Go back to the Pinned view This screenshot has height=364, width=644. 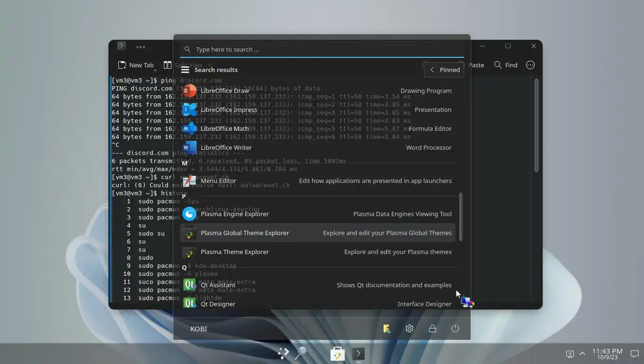pyautogui.click(x=444, y=70)
